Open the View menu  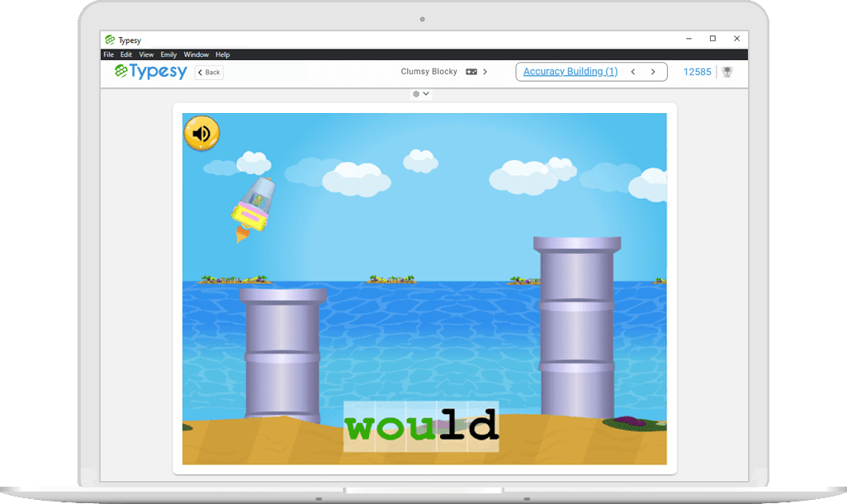pos(146,54)
